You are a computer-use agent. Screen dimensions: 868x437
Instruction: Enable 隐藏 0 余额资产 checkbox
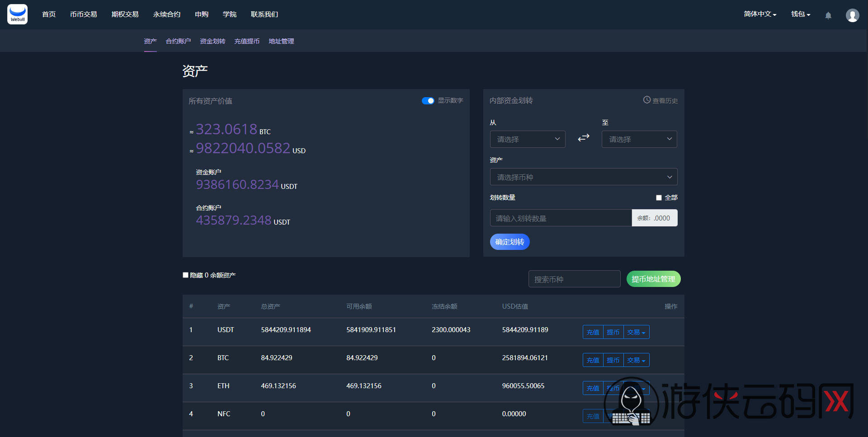click(185, 275)
